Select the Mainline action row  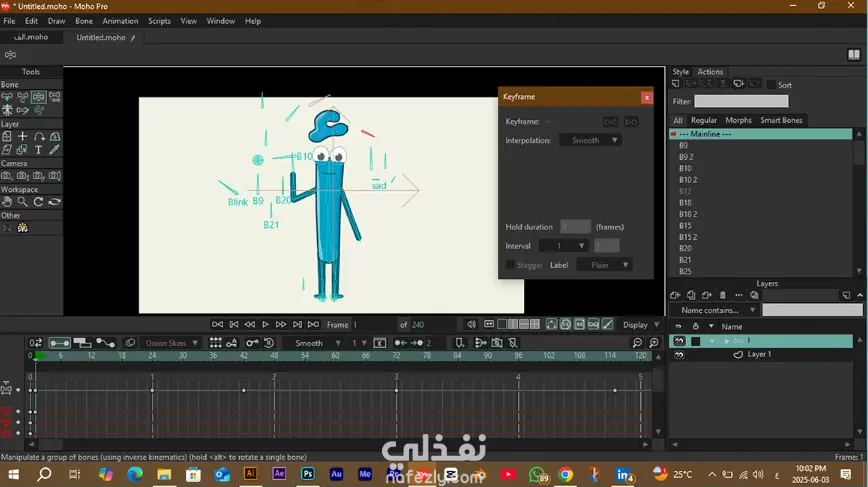coord(761,134)
